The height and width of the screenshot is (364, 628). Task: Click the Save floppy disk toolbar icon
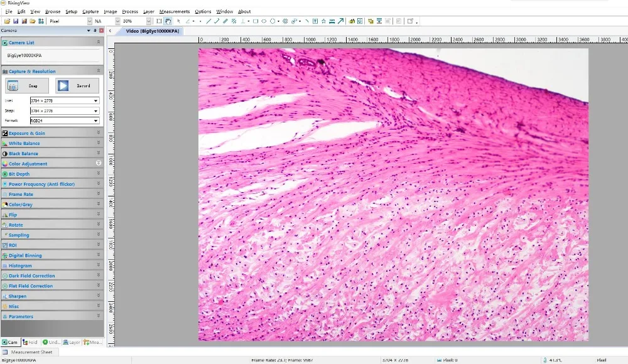[16, 21]
